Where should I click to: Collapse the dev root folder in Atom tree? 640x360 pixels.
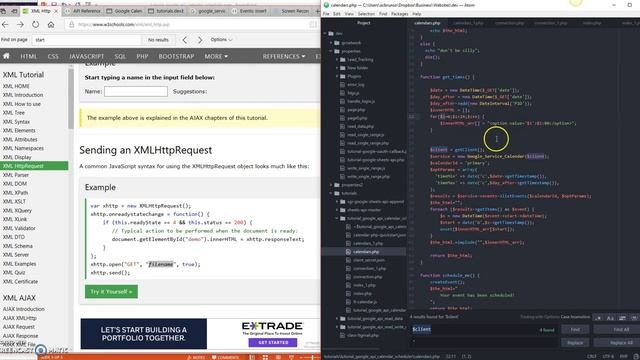326,33
